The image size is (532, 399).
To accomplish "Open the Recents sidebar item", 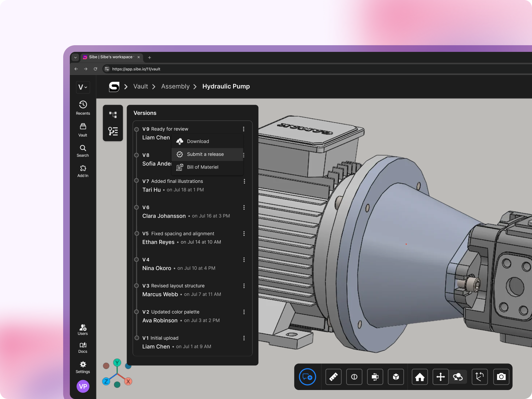I will (x=83, y=108).
